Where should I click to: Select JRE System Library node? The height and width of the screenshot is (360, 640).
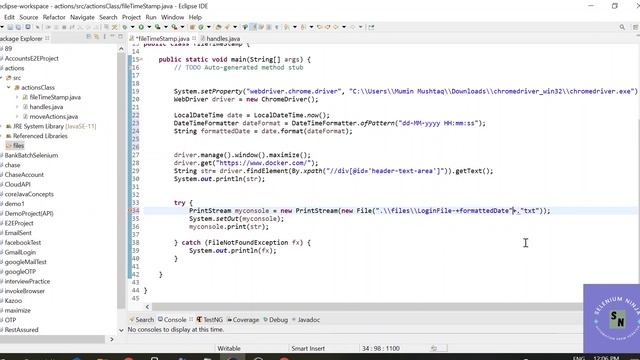point(51,126)
